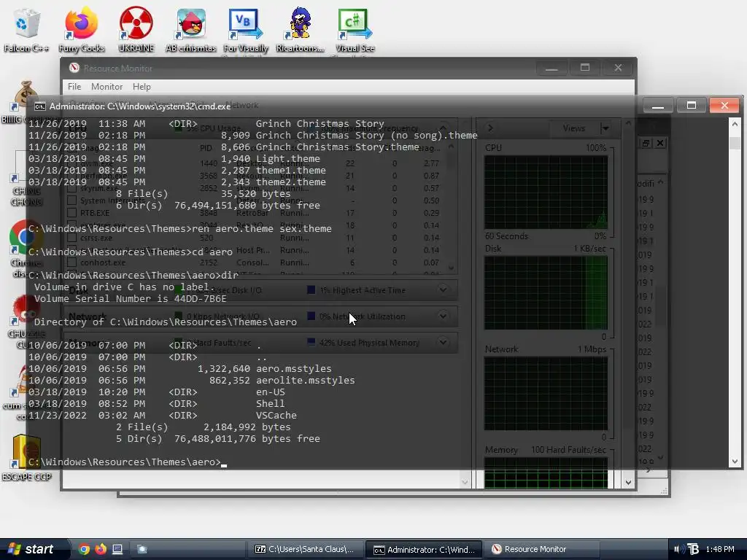The height and width of the screenshot is (560, 747).
Task: Click the graph pane scrollbar down arrow
Action: (x=628, y=483)
